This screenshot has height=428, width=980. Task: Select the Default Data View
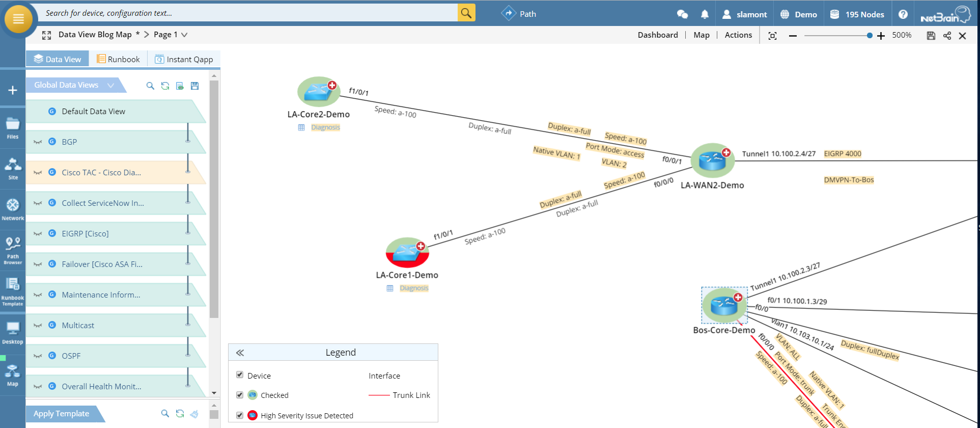(116, 112)
